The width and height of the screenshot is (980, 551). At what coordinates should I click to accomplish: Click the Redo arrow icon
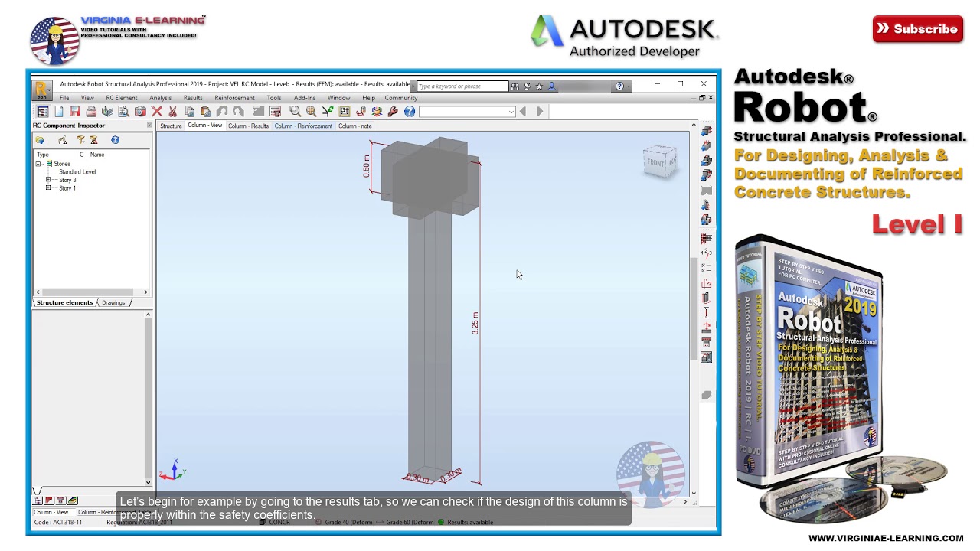point(238,112)
